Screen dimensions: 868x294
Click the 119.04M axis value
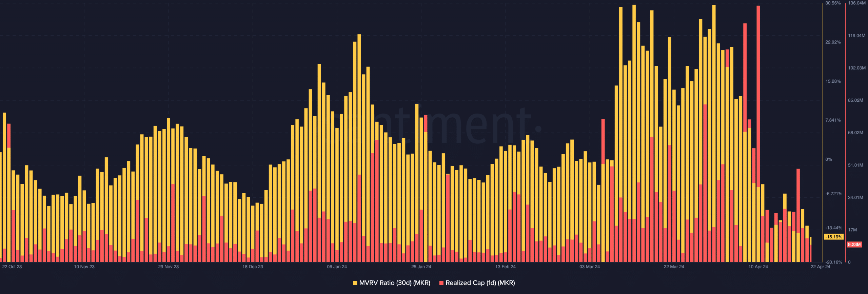(857, 36)
